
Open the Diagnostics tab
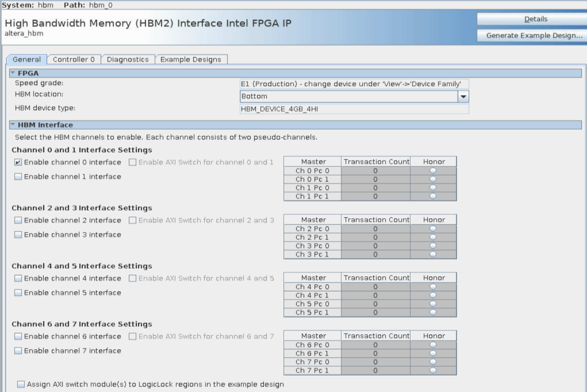tap(127, 59)
